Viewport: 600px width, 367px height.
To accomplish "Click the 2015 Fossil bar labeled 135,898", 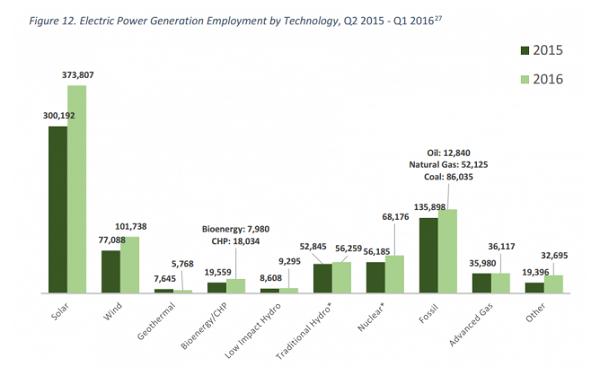I will (x=429, y=256).
